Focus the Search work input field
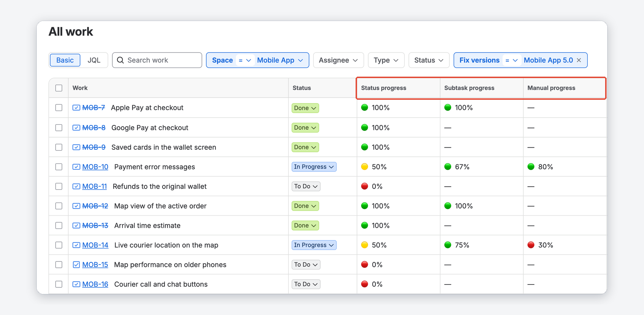Viewport: 644px width, 315px height. [x=157, y=60]
